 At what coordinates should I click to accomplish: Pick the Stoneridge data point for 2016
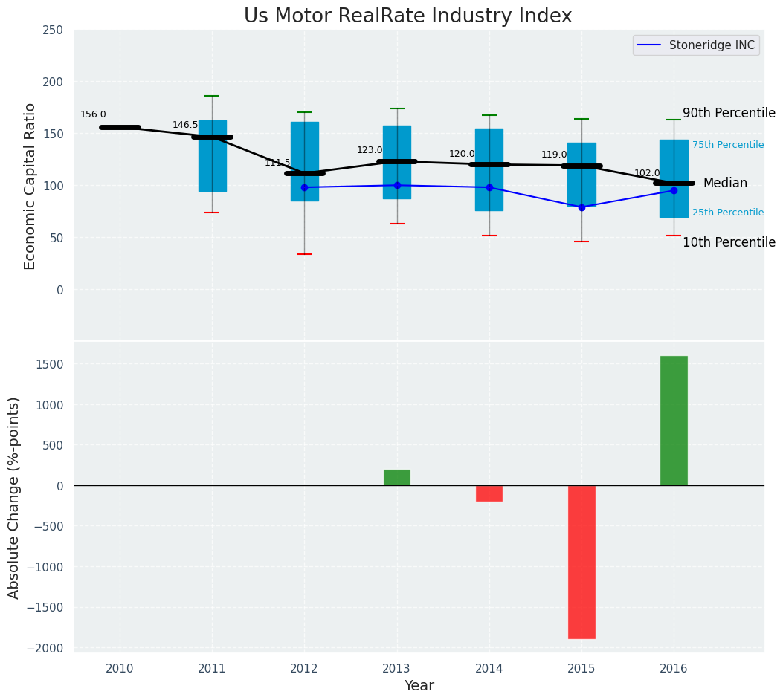(x=674, y=190)
